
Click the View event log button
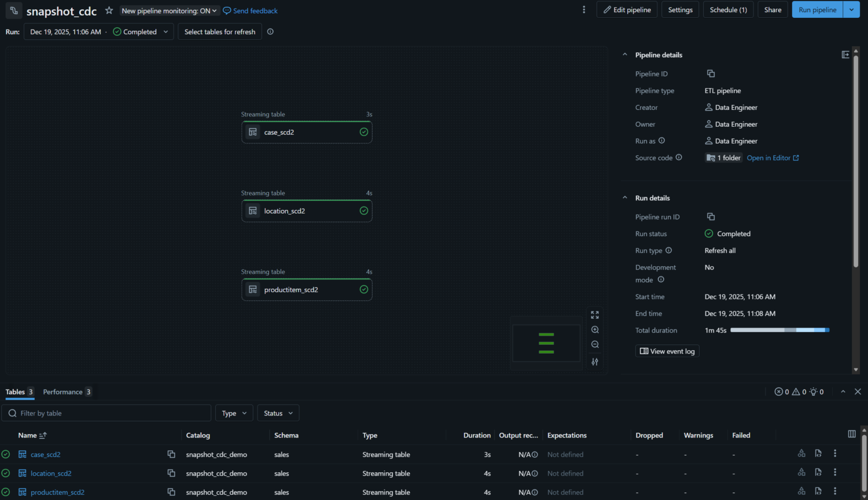click(667, 351)
